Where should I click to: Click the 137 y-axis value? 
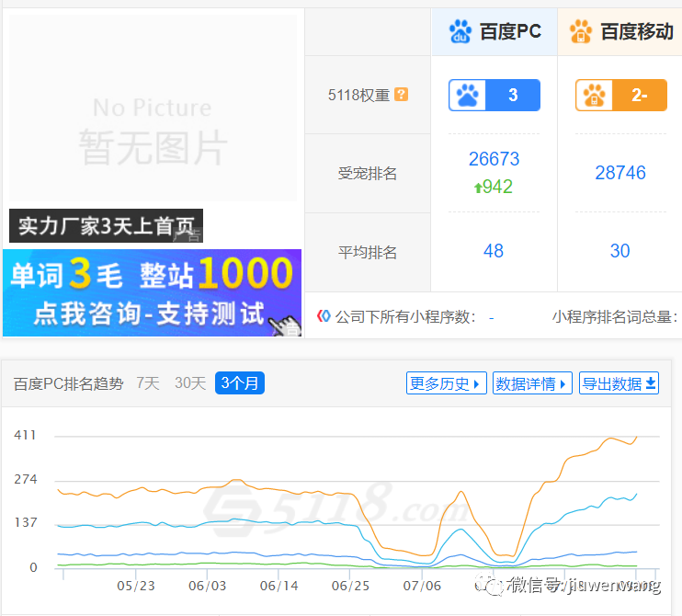tap(26, 522)
